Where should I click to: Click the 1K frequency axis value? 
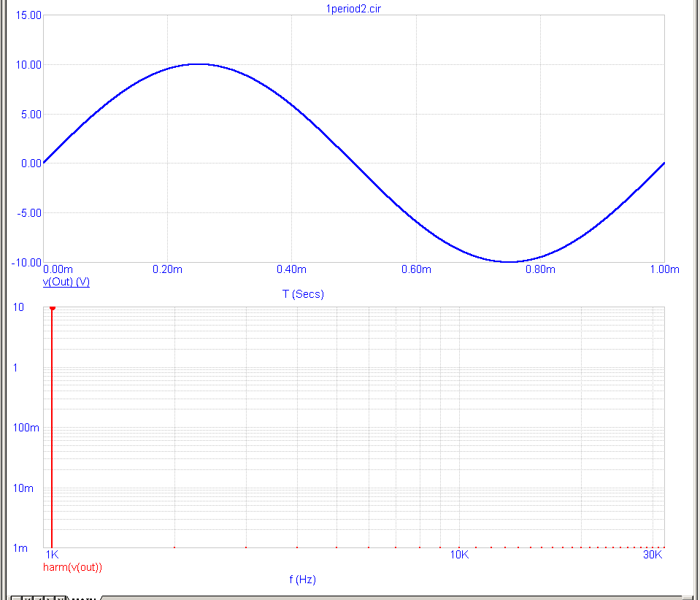click(x=53, y=555)
